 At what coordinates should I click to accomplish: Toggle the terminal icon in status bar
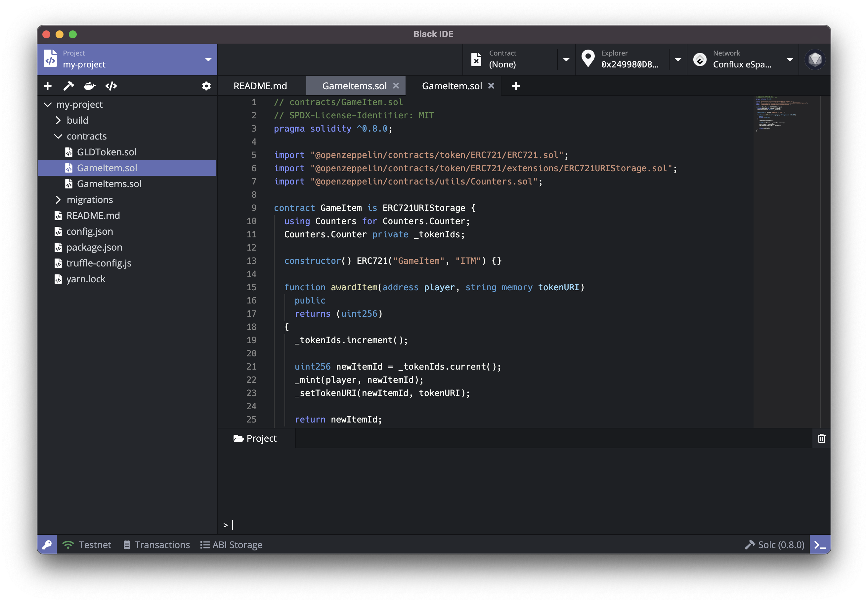(x=820, y=544)
